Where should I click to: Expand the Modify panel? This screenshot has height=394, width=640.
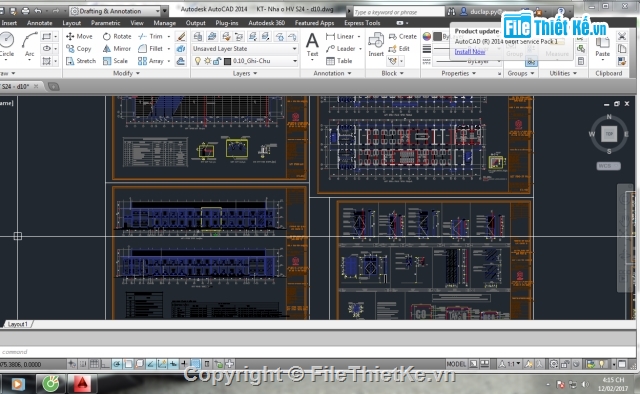coord(126,73)
